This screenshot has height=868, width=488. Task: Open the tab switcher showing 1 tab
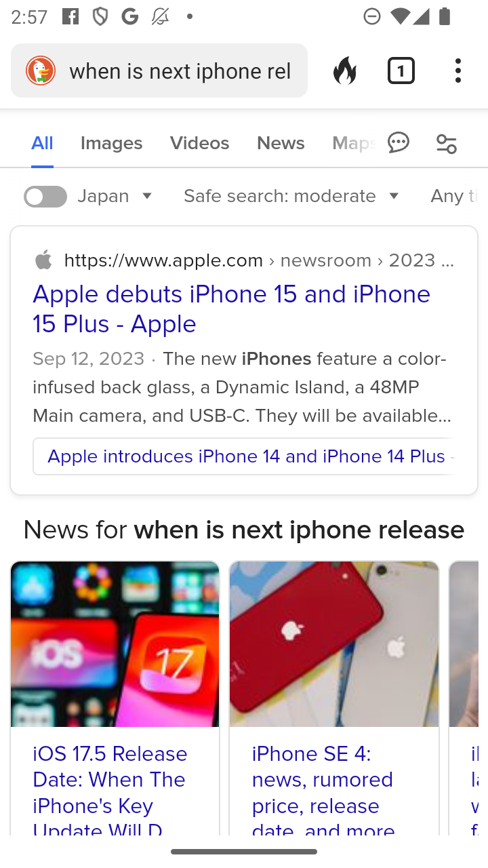pyautogui.click(x=401, y=71)
